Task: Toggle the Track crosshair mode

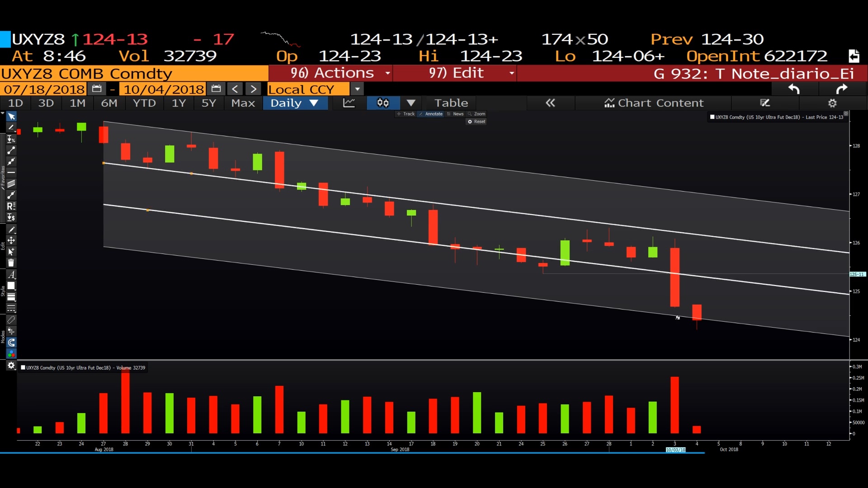Action: click(x=406, y=114)
